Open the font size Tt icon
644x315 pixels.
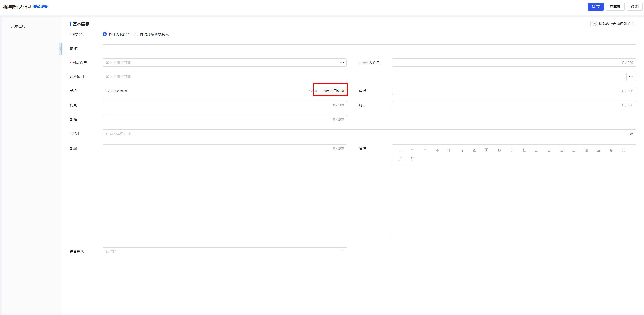[462, 150]
